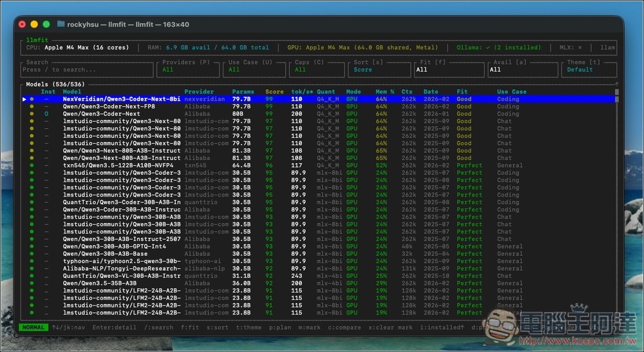Click the selection arrow on the NexVeridian row
Image resolution: width=644 pixels, height=352 pixels.
click(x=24, y=99)
